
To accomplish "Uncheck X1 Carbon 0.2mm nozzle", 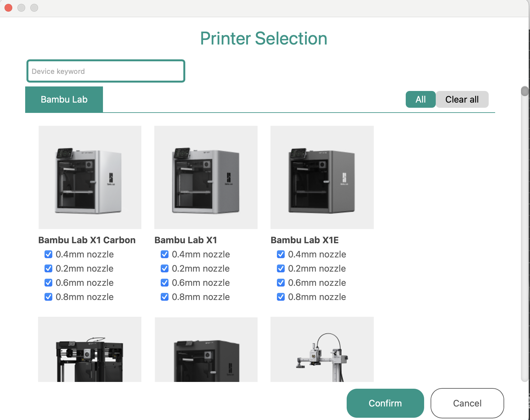I will click(x=48, y=268).
